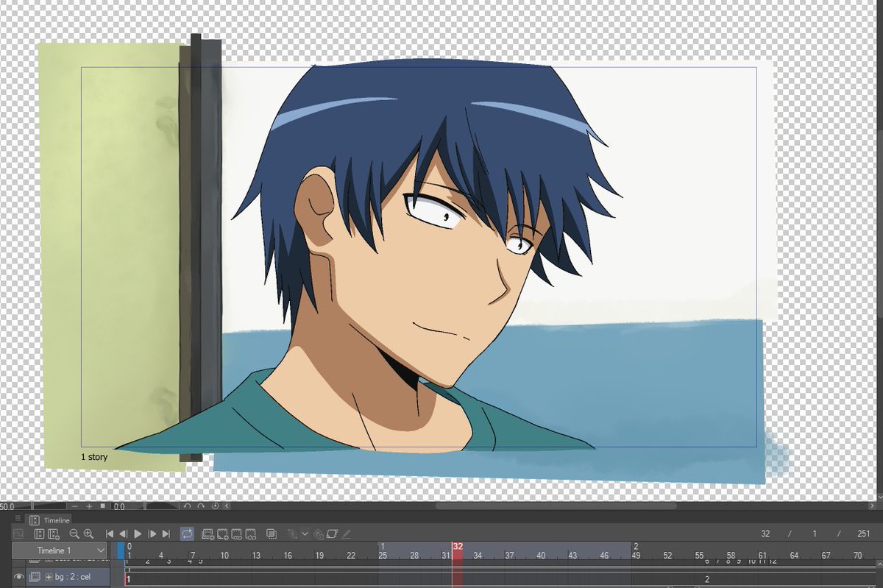Image resolution: width=883 pixels, height=588 pixels.
Task: Click the Specify cels icon
Action: point(237,534)
